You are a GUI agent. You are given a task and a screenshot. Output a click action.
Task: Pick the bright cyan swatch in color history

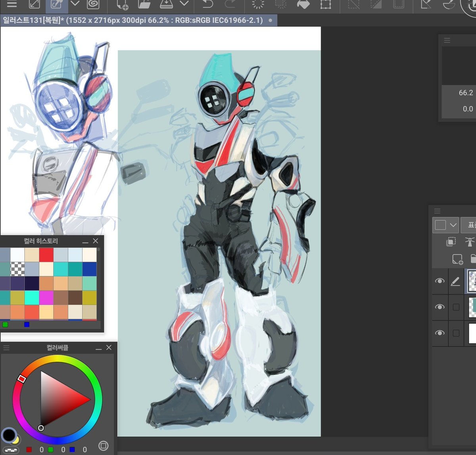click(31, 298)
